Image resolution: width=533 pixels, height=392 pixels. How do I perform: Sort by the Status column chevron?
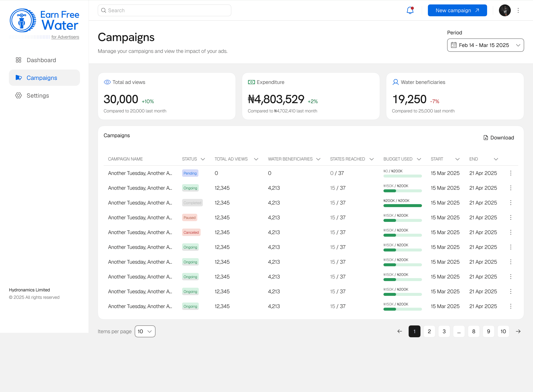[x=203, y=159]
